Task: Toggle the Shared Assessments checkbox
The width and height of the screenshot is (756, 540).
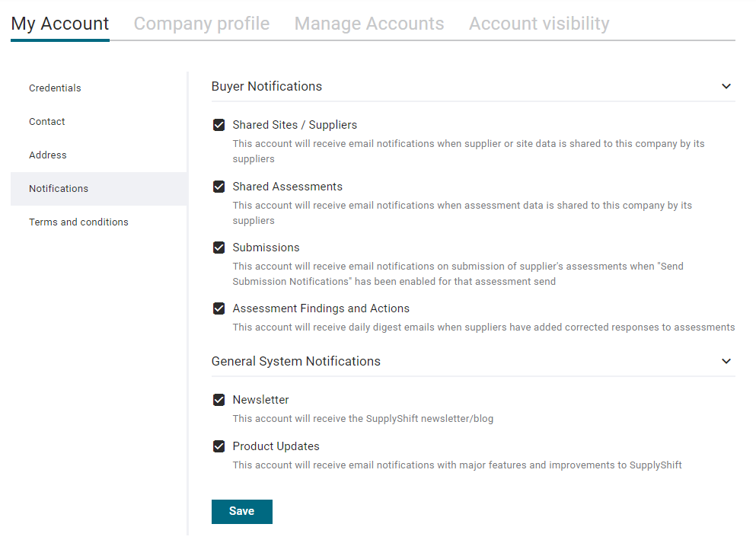Action: tap(219, 187)
